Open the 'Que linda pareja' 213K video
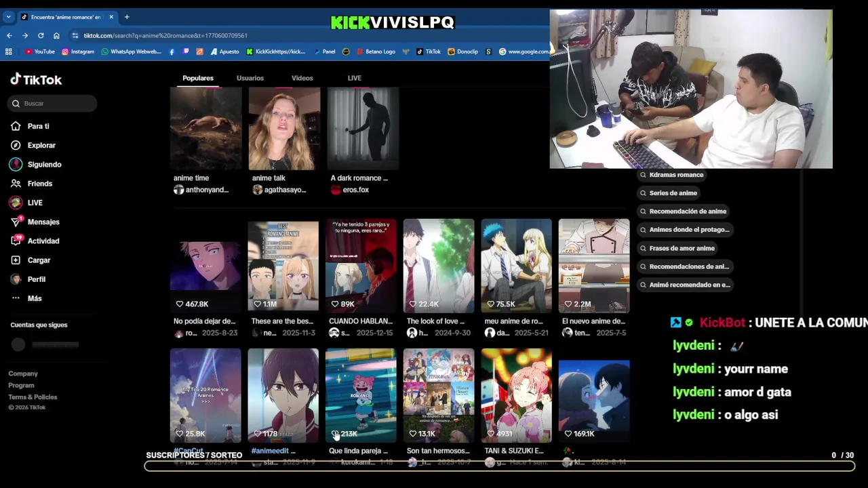 tap(361, 395)
